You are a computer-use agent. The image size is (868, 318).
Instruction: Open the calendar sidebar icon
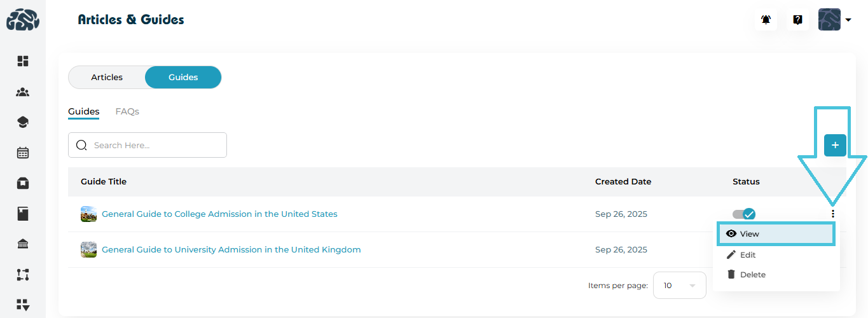23,153
